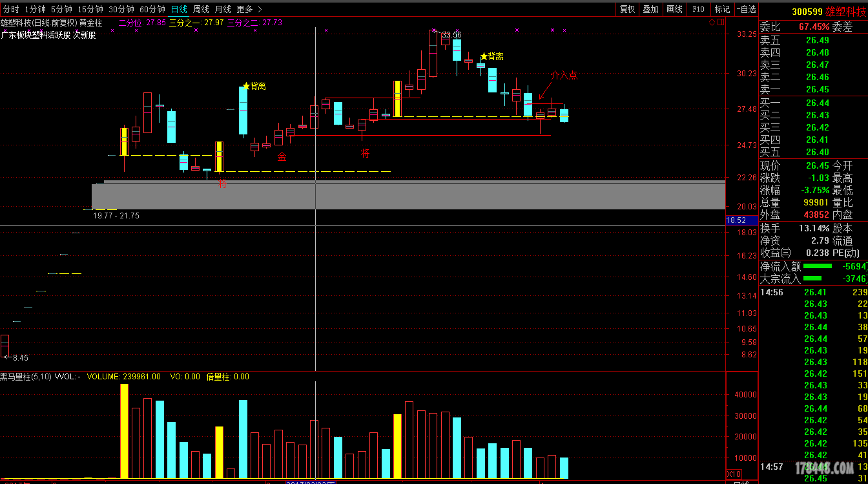The image size is (868, 484).
Task: Select the 5分钟 period tab
Action: pyautogui.click(x=61, y=9)
